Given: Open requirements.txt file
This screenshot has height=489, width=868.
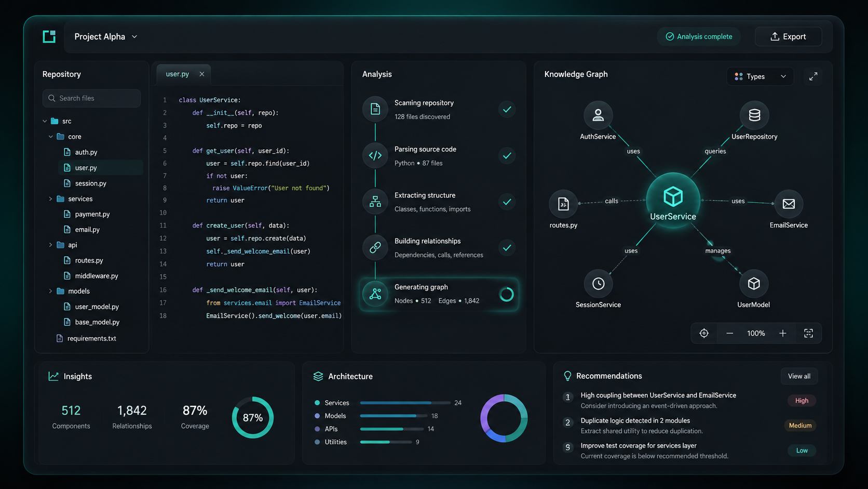Looking at the screenshot, I should point(86,338).
